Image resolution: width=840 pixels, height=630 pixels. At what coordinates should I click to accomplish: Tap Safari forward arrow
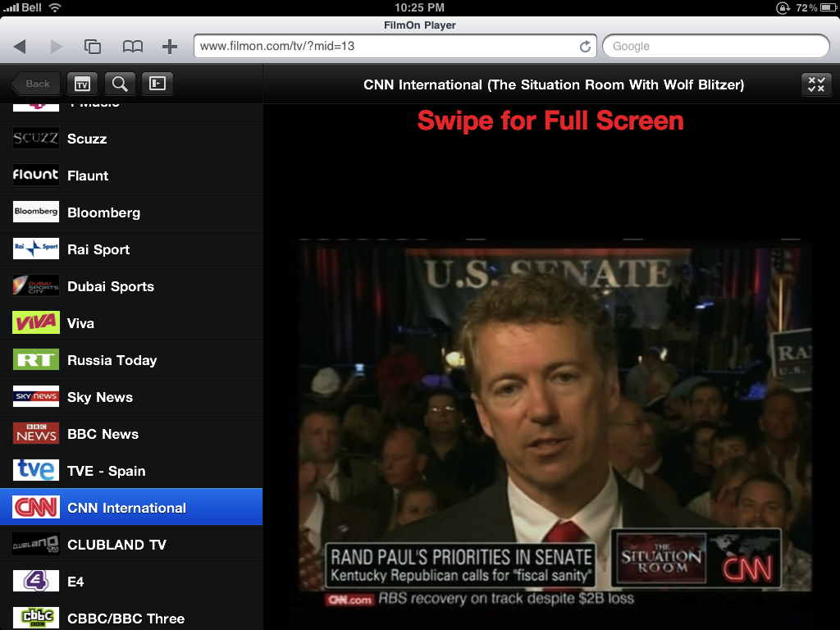click(x=57, y=47)
